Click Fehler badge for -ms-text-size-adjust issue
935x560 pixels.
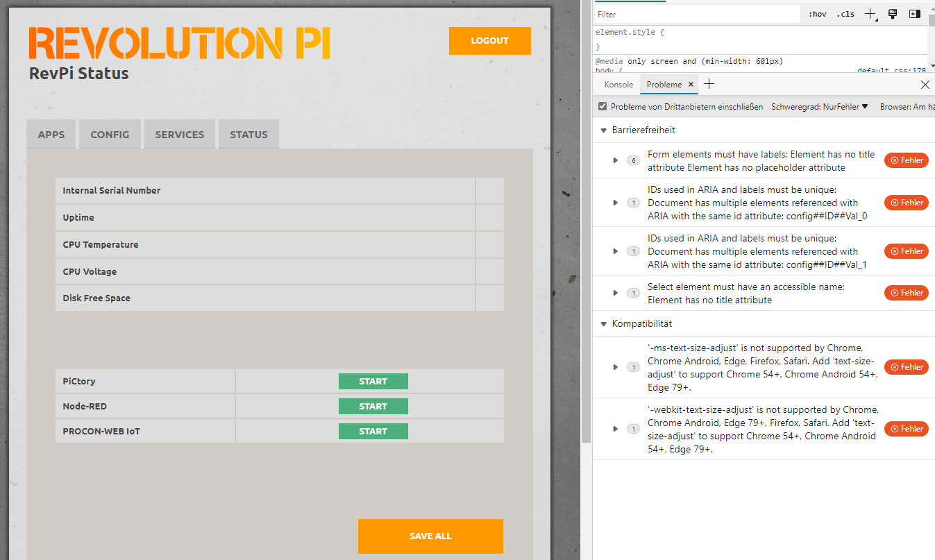(907, 367)
